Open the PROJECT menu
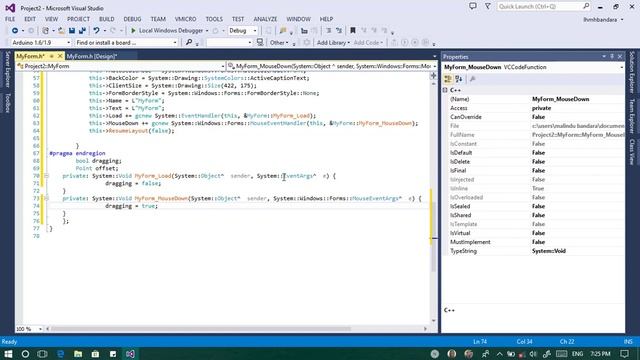640x360 pixels. point(78,19)
